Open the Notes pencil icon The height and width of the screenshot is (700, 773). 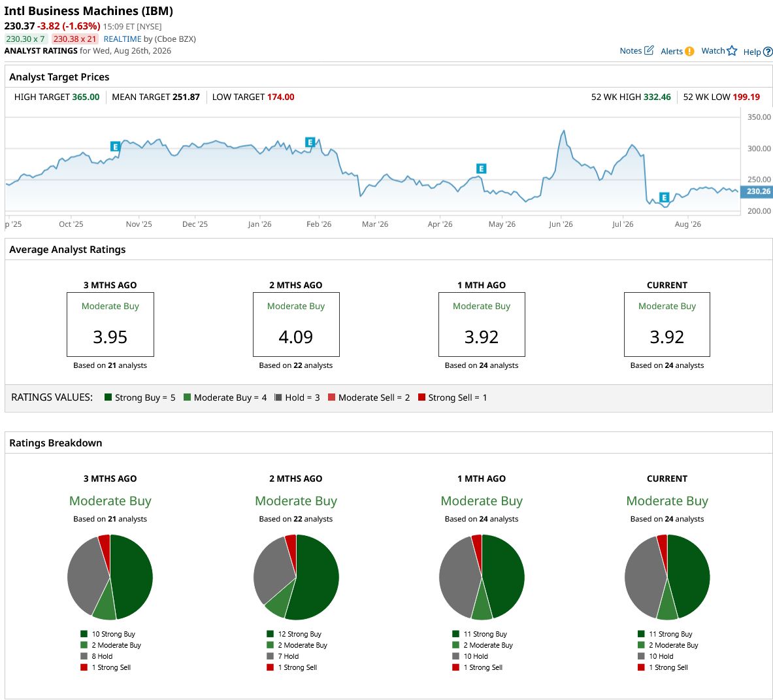(x=650, y=50)
